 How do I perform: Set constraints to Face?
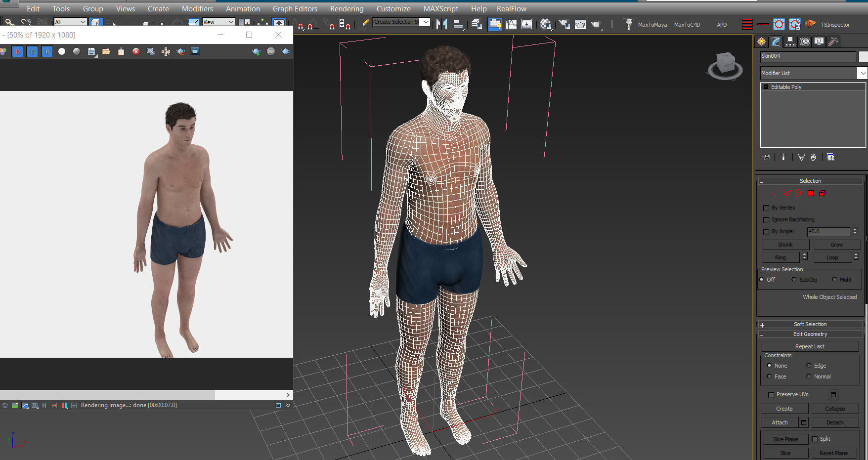click(769, 376)
